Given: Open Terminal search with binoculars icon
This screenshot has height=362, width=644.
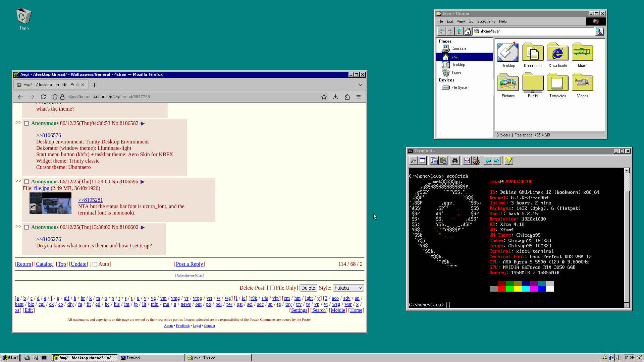Looking at the screenshot, I should click(455, 161).
